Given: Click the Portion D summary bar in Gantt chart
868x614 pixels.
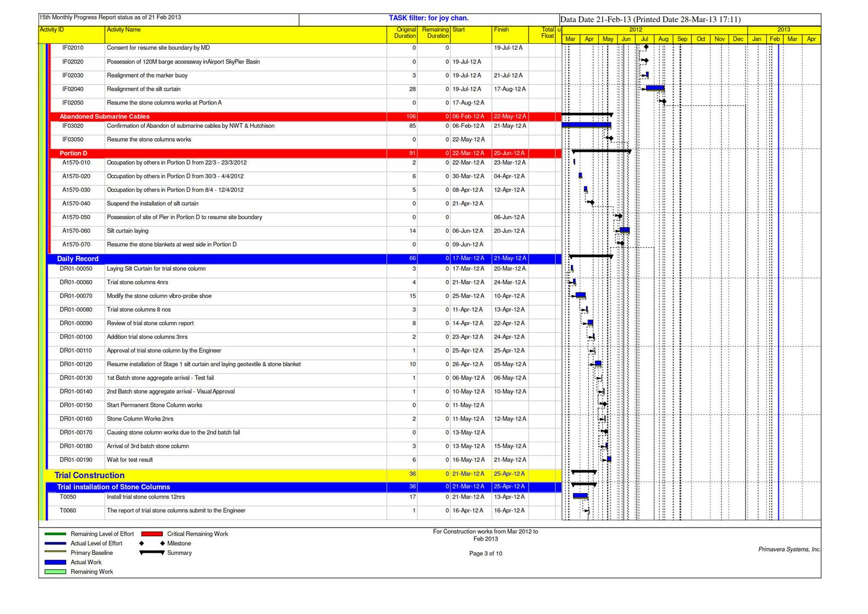Looking at the screenshot, I should pyautogui.click(x=601, y=151).
